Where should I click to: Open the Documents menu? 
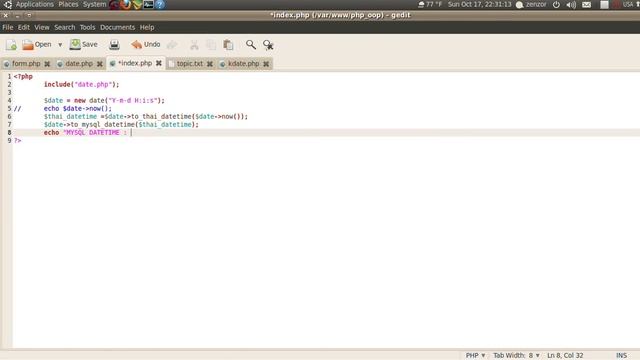pos(118,27)
